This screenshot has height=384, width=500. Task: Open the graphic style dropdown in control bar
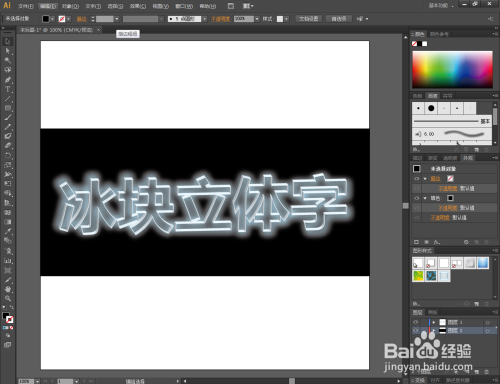click(286, 19)
